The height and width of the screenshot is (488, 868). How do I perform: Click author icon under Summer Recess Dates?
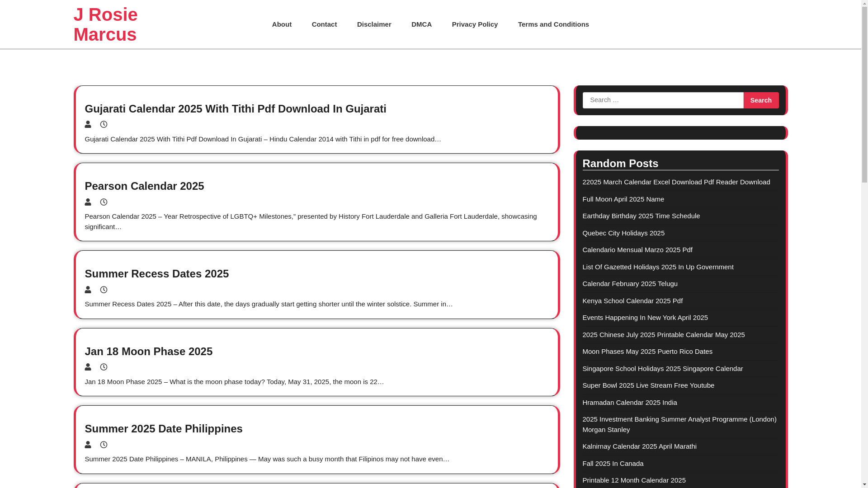[88, 290]
